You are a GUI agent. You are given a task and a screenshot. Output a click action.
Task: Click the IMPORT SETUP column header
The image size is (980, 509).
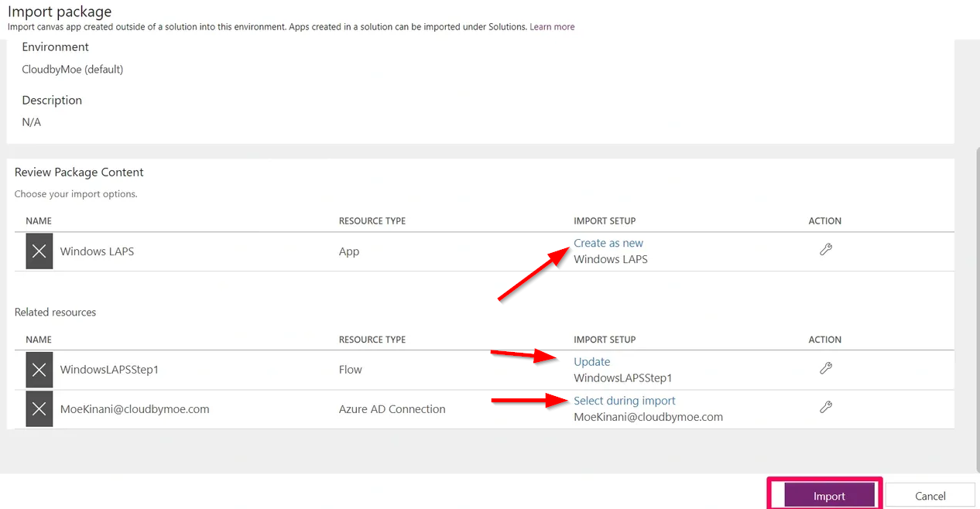click(605, 220)
